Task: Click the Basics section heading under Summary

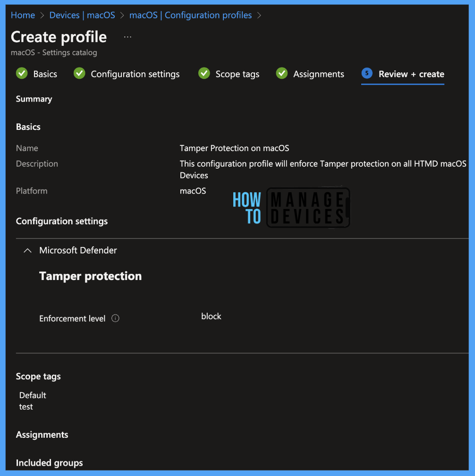Action: [28, 127]
